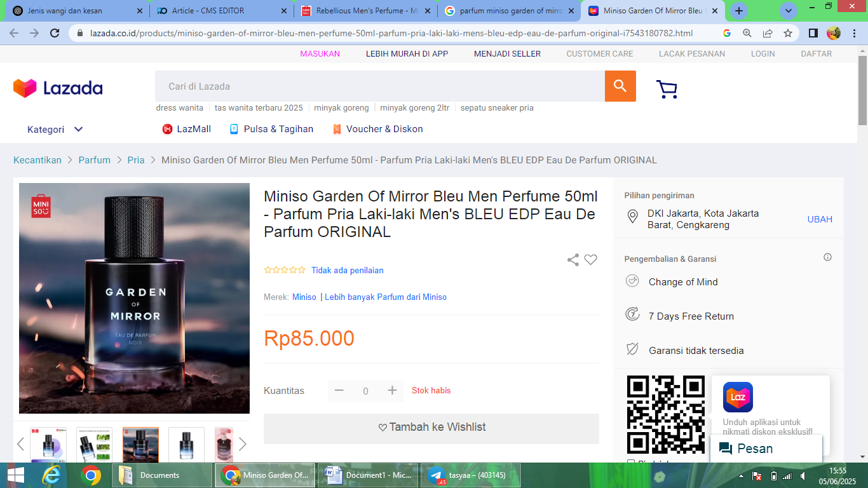Click Parfum breadcrumb

pos(95,160)
